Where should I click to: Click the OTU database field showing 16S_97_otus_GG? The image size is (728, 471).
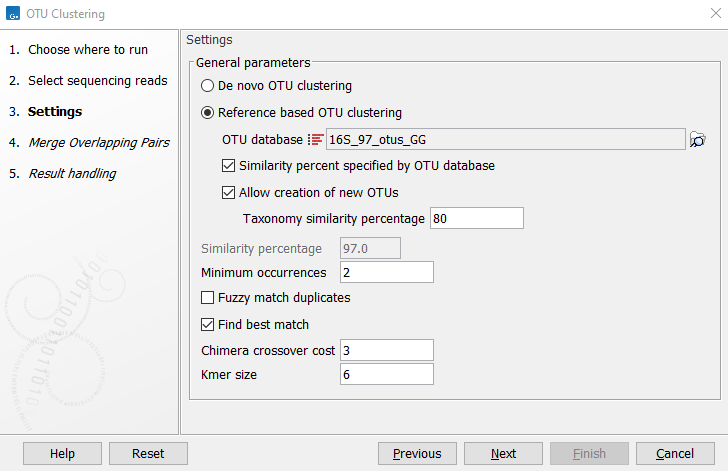point(506,139)
